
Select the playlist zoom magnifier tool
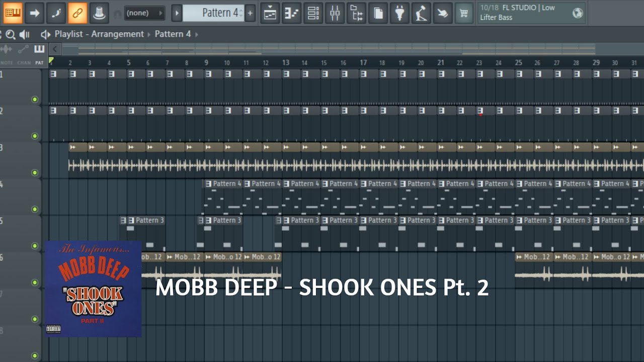(x=10, y=34)
